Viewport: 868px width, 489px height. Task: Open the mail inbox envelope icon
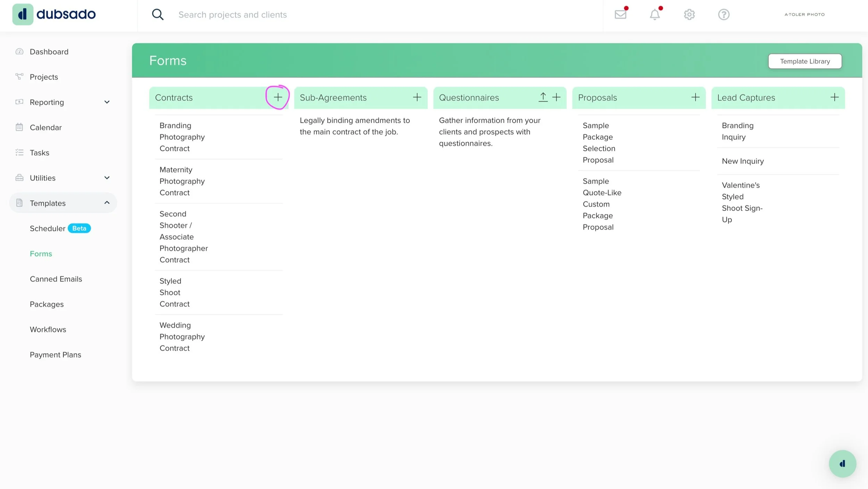[620, 15]
